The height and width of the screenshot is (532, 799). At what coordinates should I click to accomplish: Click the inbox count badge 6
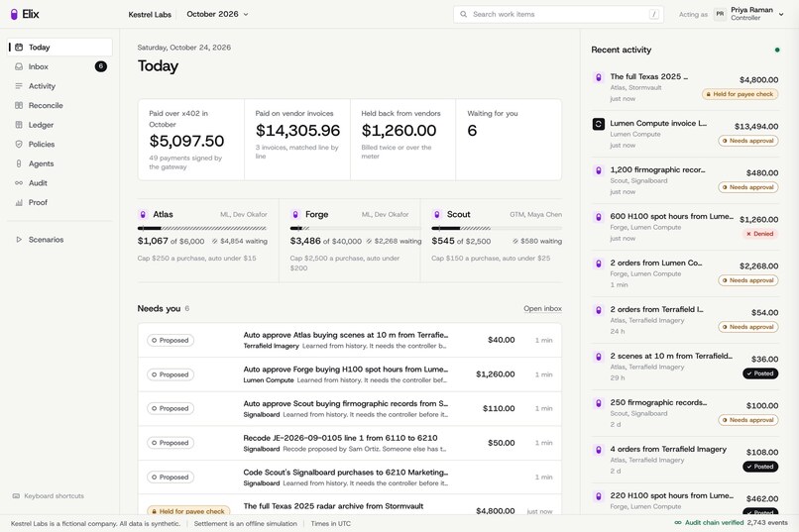point(101,66)
